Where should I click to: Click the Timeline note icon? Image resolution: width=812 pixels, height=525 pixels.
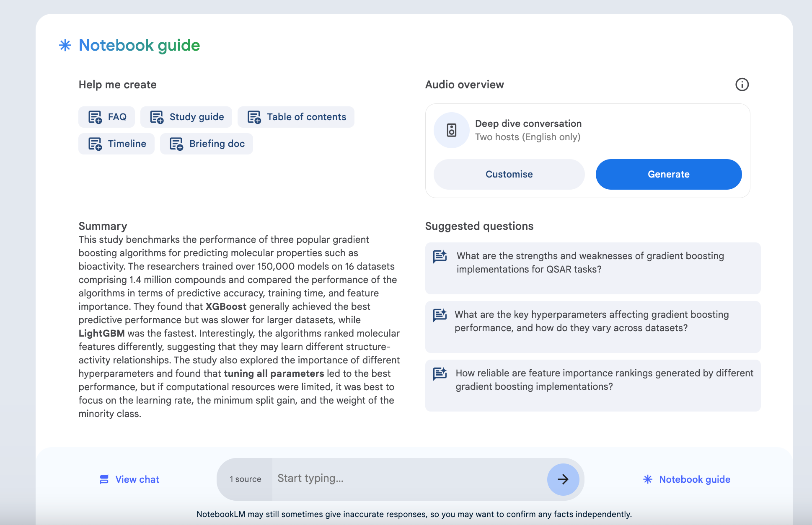point(95,144)
